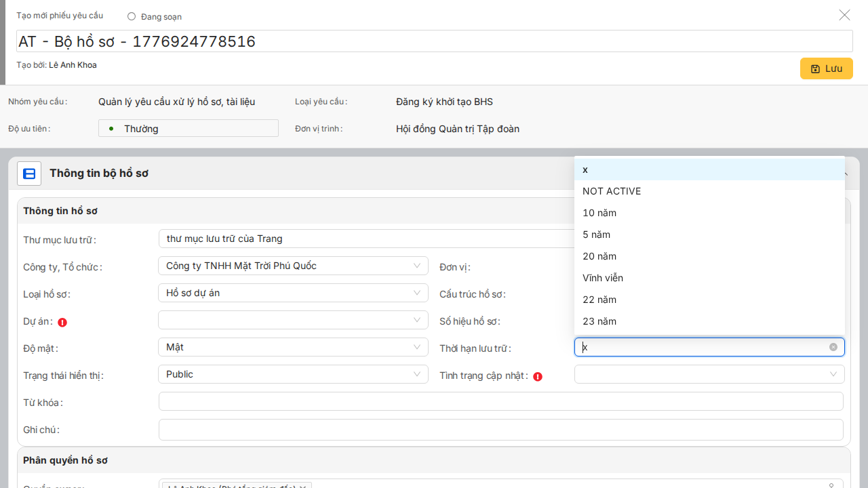Close the create request dialog

coord(844,15)
